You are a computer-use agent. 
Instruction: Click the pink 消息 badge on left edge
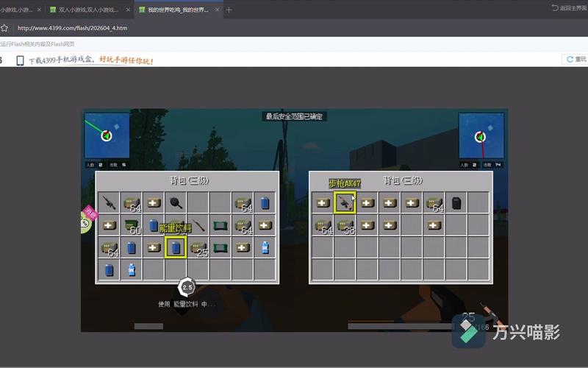coord(90,213)
